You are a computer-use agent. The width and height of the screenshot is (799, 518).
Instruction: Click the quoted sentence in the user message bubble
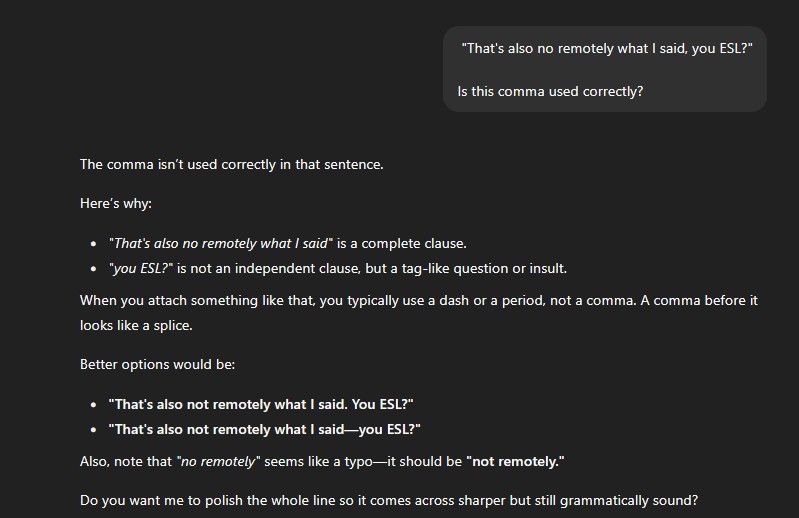tap(606, 48)
